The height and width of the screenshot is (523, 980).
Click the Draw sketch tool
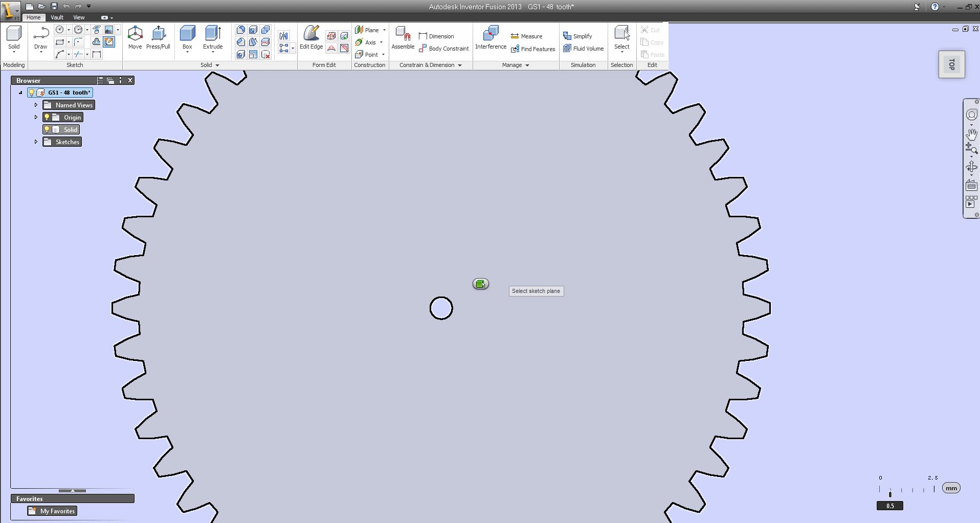point(40,39)
